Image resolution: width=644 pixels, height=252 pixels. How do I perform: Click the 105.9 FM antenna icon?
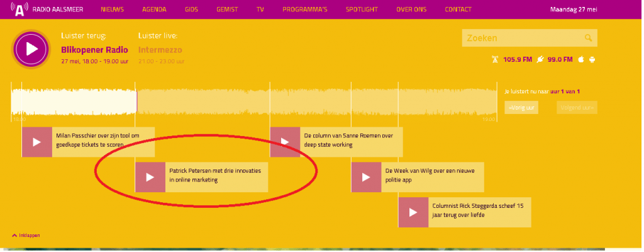pyautogui.click(x=494, y=59)
